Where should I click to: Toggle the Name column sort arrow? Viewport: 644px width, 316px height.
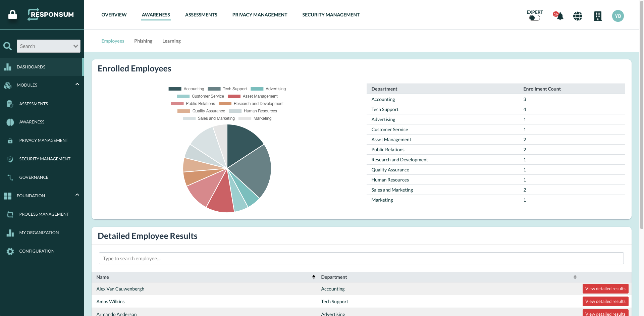point(314,277)
